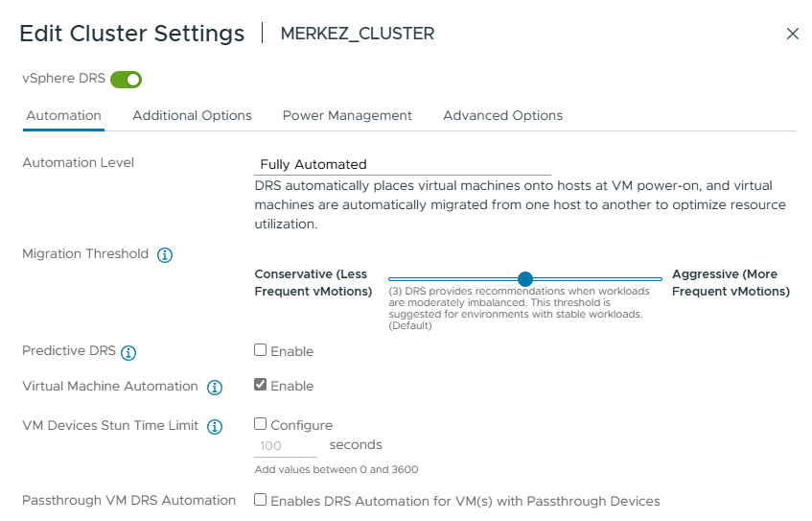
Task: Enable the Predictive DRS checkbox
Action: click(260, 350)
